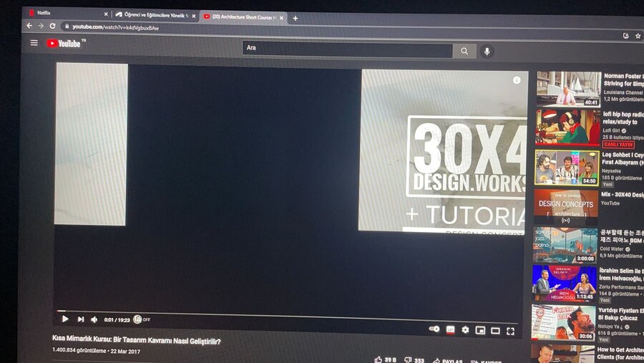Open the video info card icon
Viewport: 644px width, 363px height.
517,80
